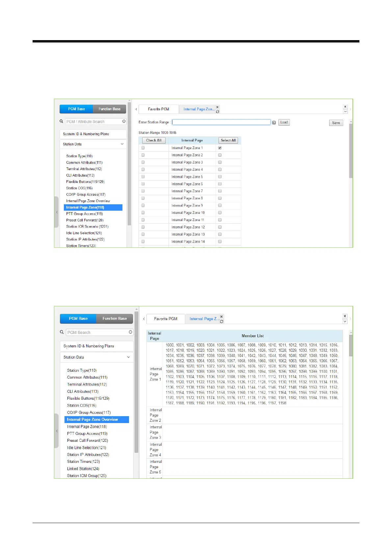Enable right checkbox for Internal Page Zone 10
Viewport: 392px width, 554px height.
click(x=220, y=213)
